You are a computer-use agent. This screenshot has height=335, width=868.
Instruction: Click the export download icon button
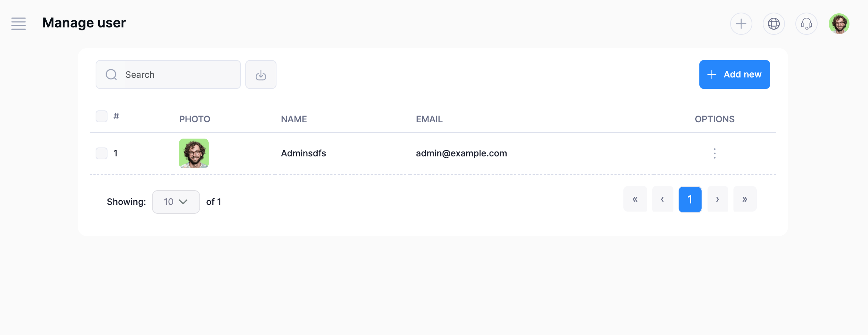click(261, 75)
